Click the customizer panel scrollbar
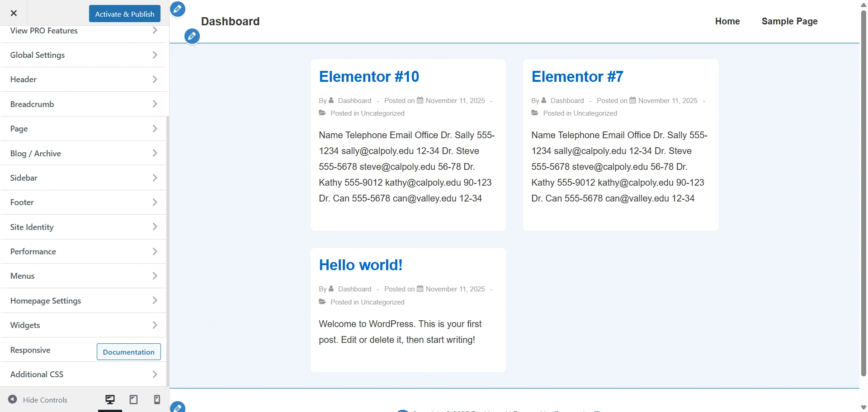The image size is (868, 412). [x=168, y=251]
